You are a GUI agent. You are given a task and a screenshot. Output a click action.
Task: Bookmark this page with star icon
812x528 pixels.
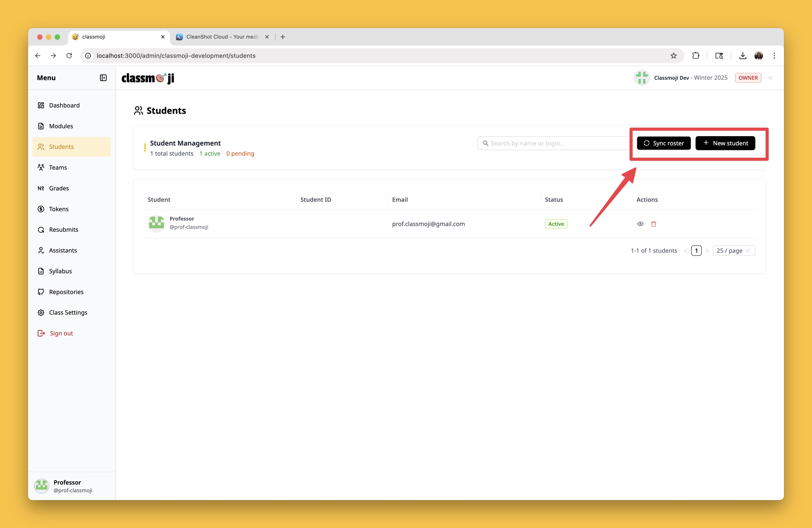click(673, 56)
